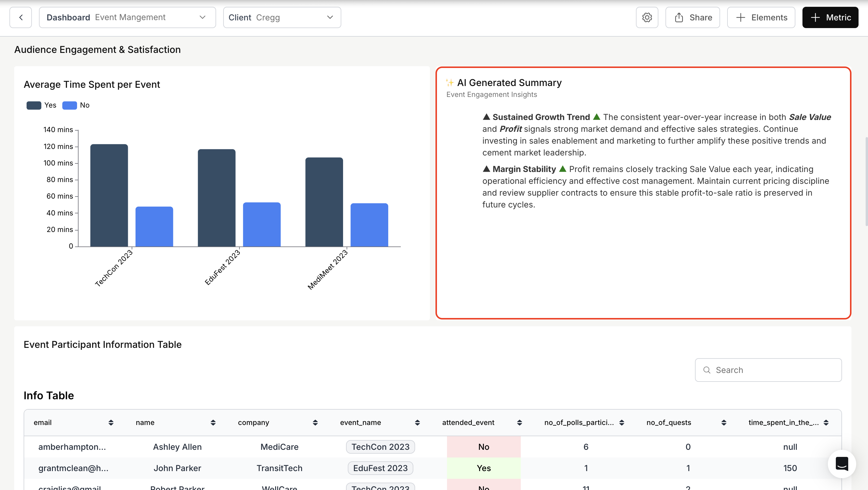This screenshot has height=490, width=868.
Task: Click inside the Search field
Action: tap(768, 370)
